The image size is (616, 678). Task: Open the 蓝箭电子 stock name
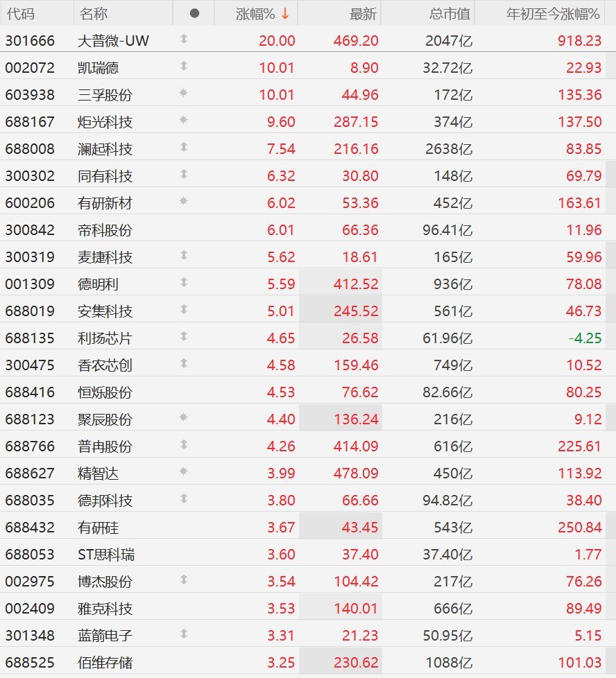tap(105, 635)
